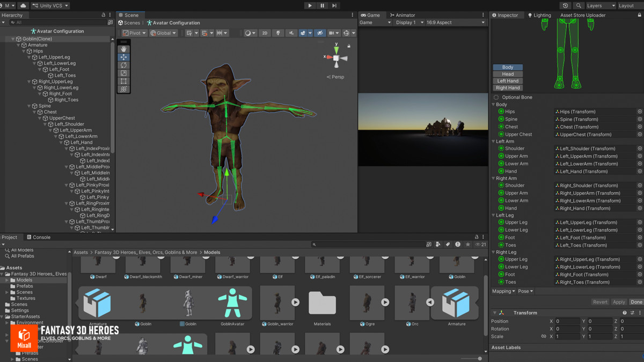The image size is (644, 362).
Task: Switch to the Console tab
Action: pos(38,237)
